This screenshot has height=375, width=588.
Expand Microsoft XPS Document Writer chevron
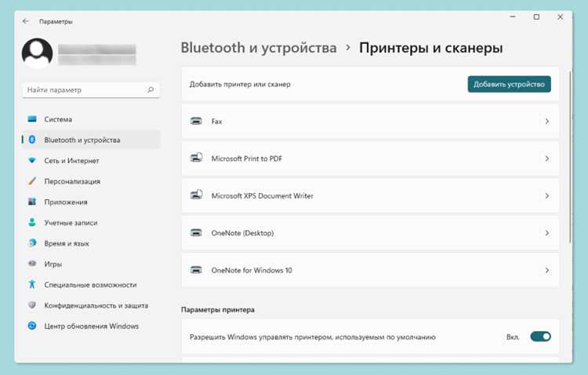(547, 195)
